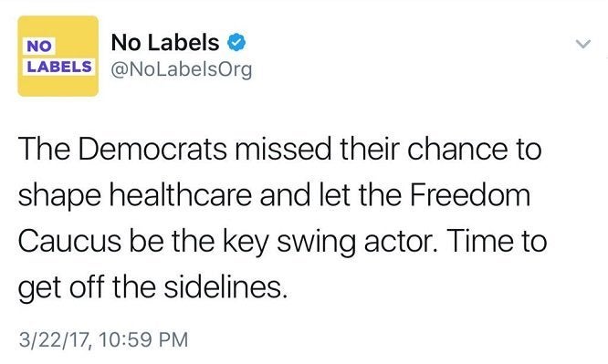The height and width of the screenshot is (364, 608).
Task: Click the 10:59 PM time in the timestamp
Action: click(143, 339)
